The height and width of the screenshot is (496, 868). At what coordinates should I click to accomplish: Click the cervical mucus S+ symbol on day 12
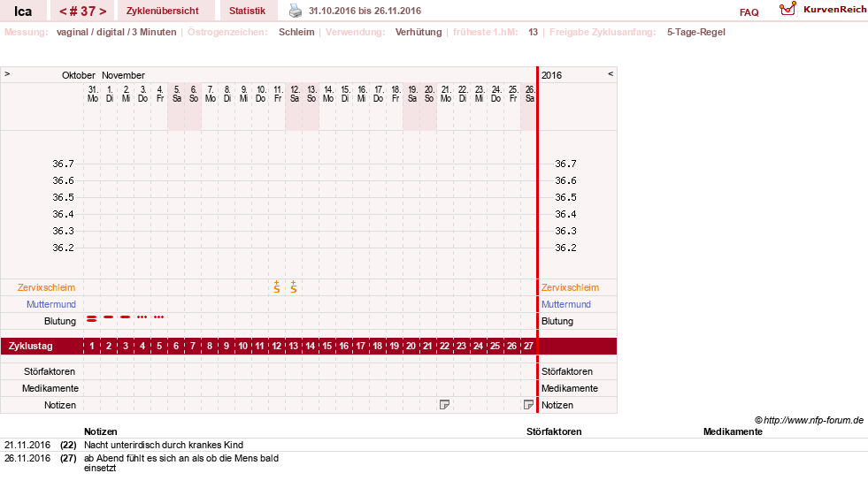[x=277, y=286]
